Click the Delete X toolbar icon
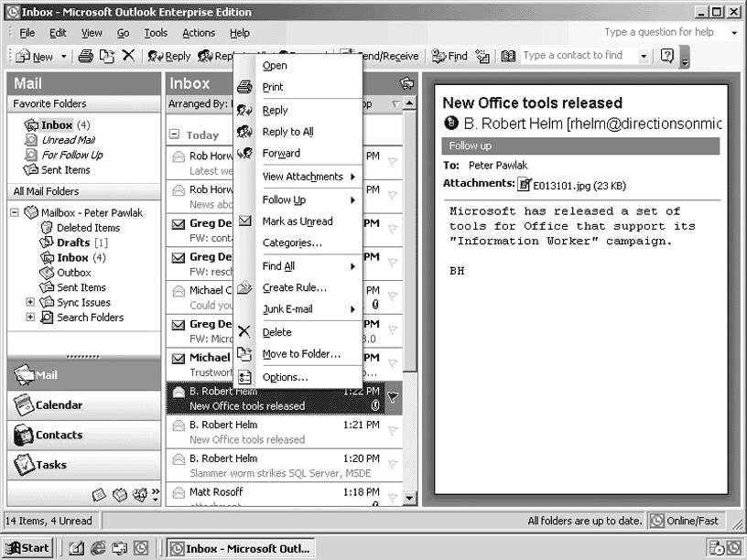This screenshot has width=747, height=560. point(128,56)
